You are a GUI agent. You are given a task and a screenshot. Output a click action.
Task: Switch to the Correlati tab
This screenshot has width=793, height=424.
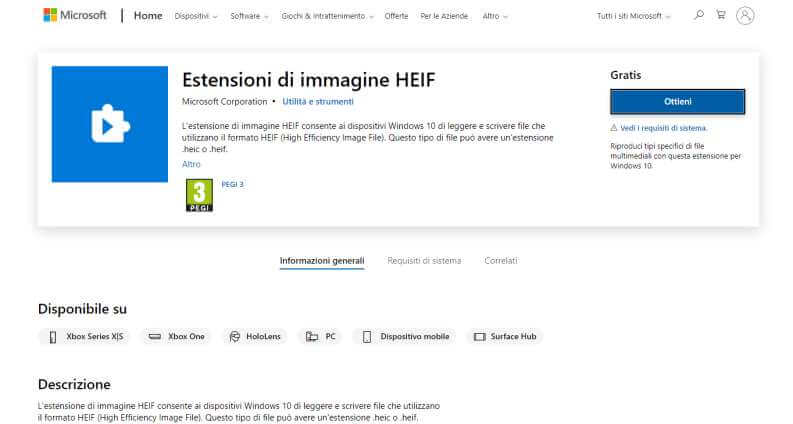click(x=500, y=261)
